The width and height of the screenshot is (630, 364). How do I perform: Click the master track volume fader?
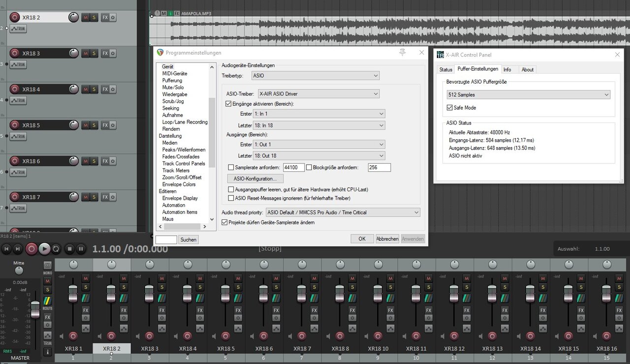tap(35, 309)
